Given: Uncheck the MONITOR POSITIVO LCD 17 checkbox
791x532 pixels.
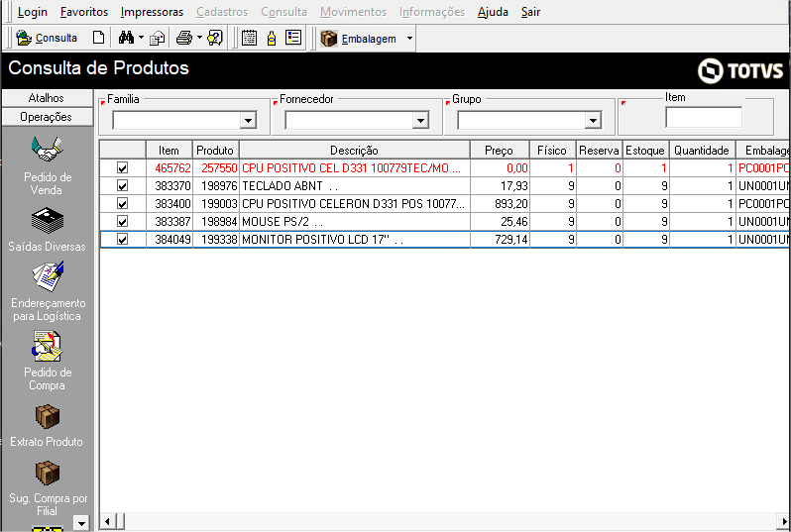Looking at the screenshot, I should pos(122,239).
